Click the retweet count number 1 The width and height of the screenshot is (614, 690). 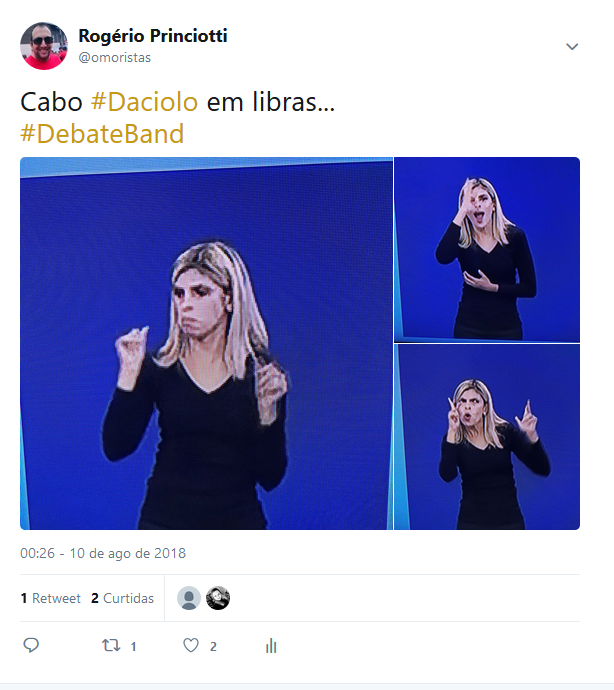click(133, 646)
